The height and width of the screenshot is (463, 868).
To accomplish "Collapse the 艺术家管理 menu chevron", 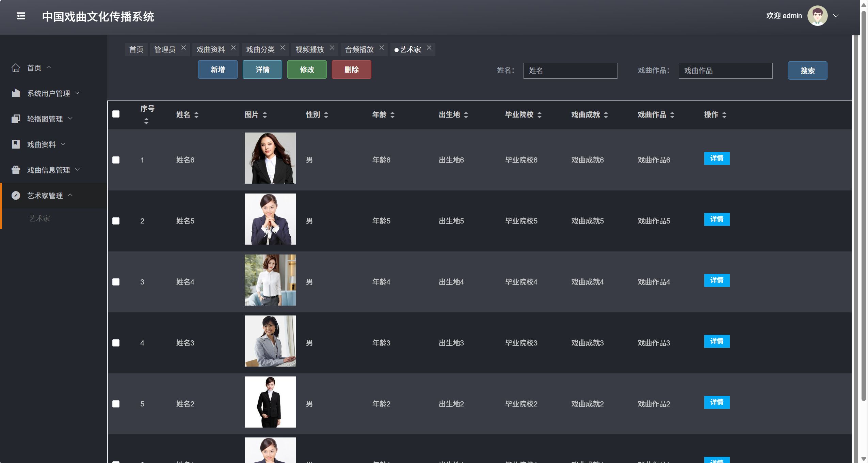I will point(70,195).
